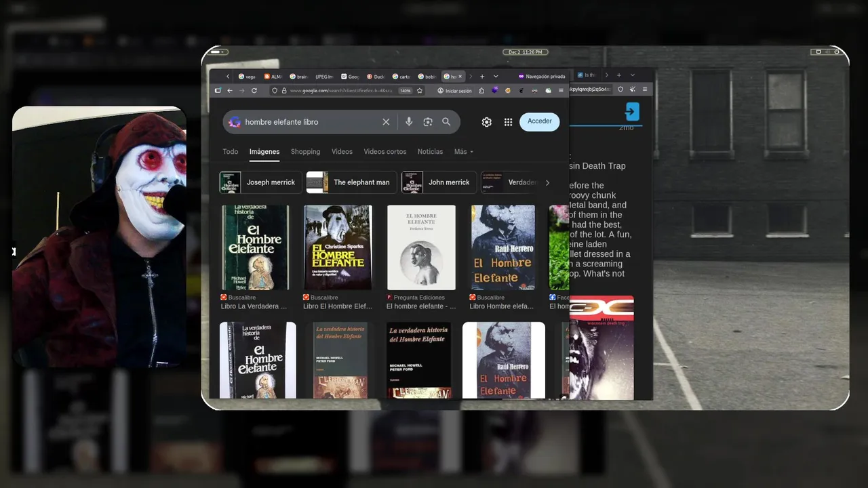Click the Navegación privada indicator
Viewport: 868px width, 488px height.
542,77
